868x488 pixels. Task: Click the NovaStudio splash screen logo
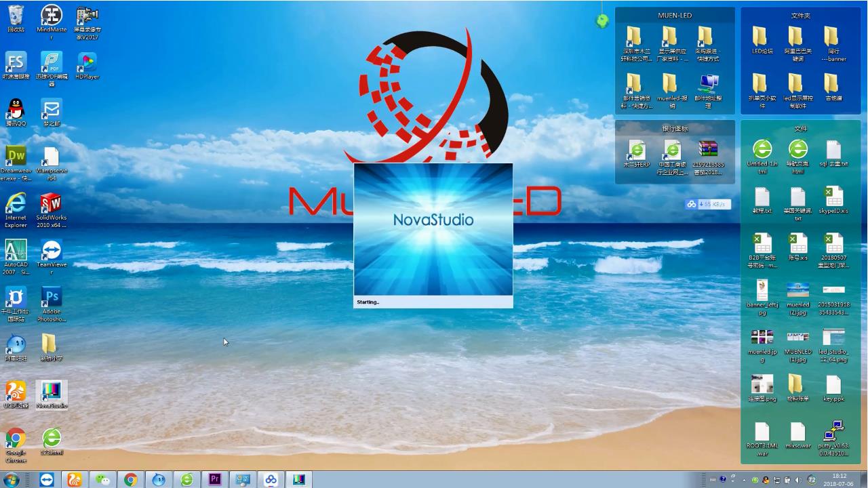point(433,220)
